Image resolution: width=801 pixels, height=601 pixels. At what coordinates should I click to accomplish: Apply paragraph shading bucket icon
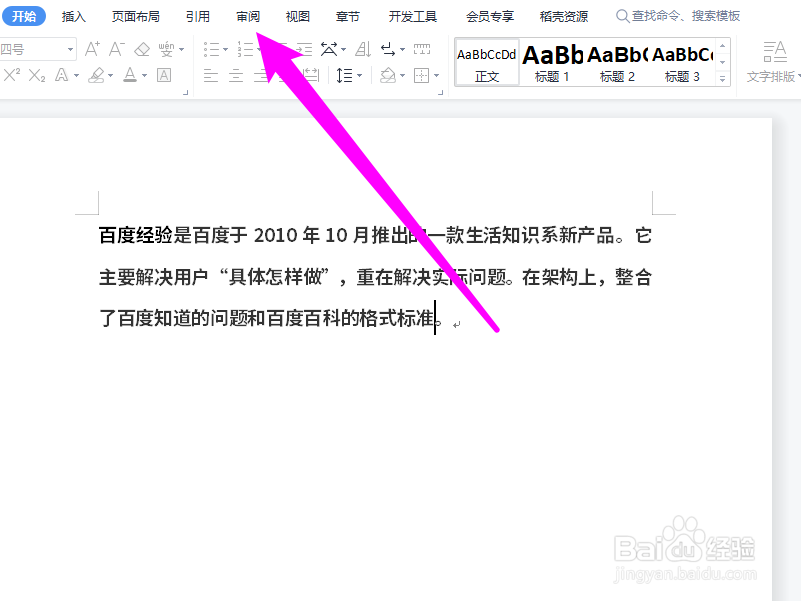[x=388, y=76]
